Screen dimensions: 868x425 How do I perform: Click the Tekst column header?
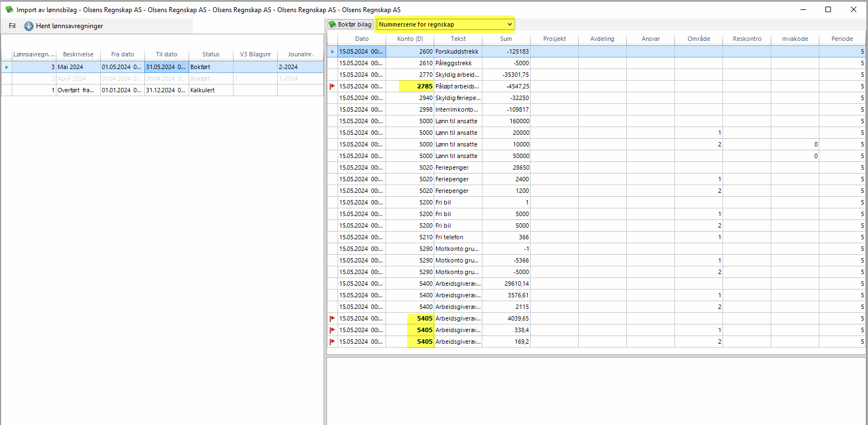(458, 39)
